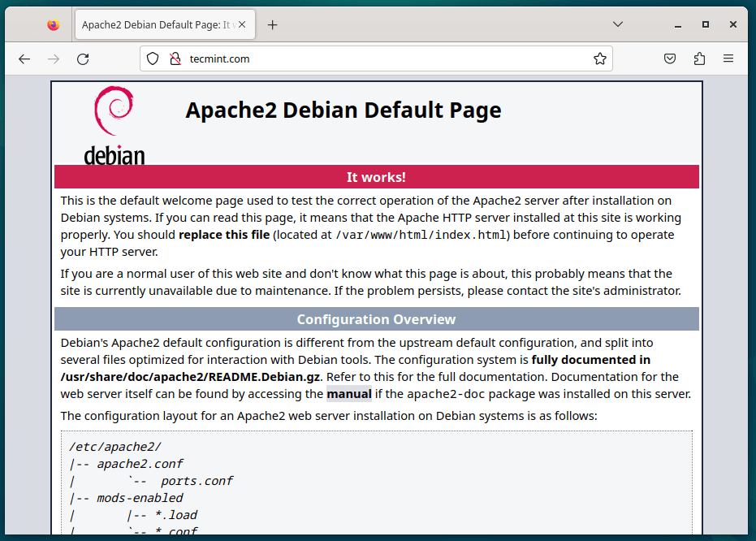Go back to the previous page
The height and width of the screenshot is (541, 756).
[24, 58]
